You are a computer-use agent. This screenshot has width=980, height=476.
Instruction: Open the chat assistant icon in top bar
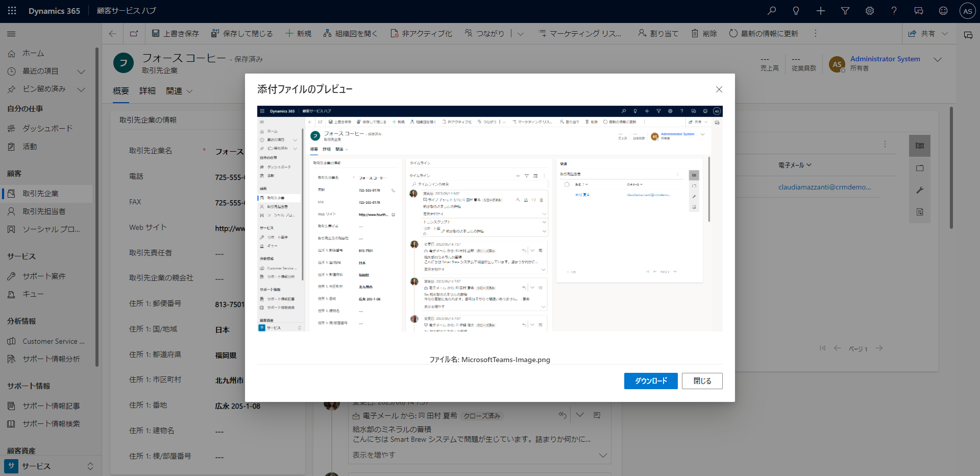[x=918, y=11]
